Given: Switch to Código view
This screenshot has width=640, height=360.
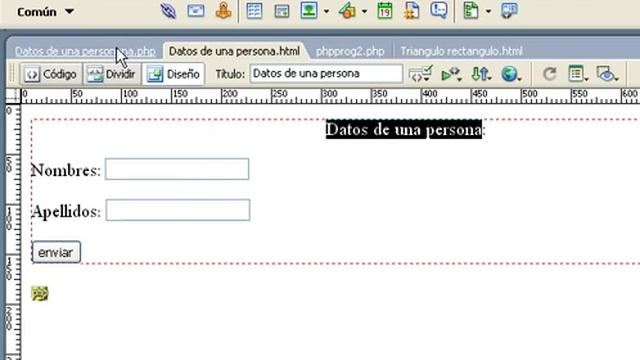Looking at the screenshot, I should click(x=51, y=74).
